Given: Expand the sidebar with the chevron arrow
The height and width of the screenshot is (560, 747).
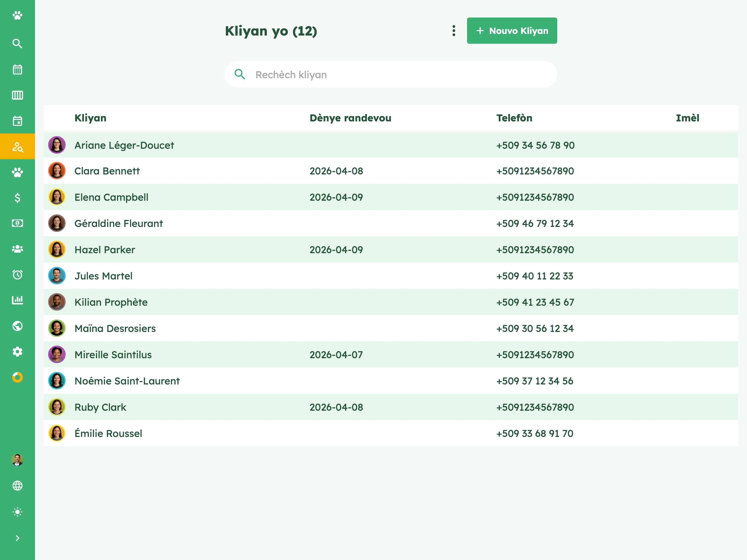Looking at the screenshot, I should point(17,538).
